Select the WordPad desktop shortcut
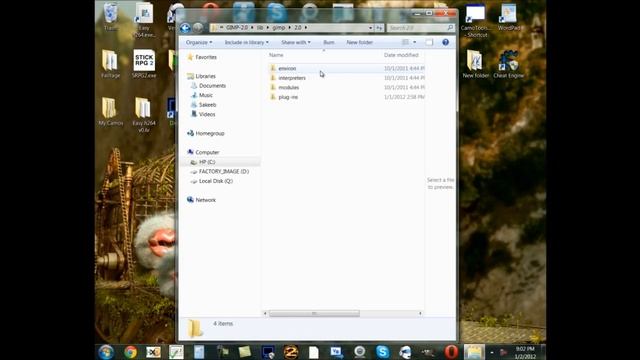 [x=509, y=17]
